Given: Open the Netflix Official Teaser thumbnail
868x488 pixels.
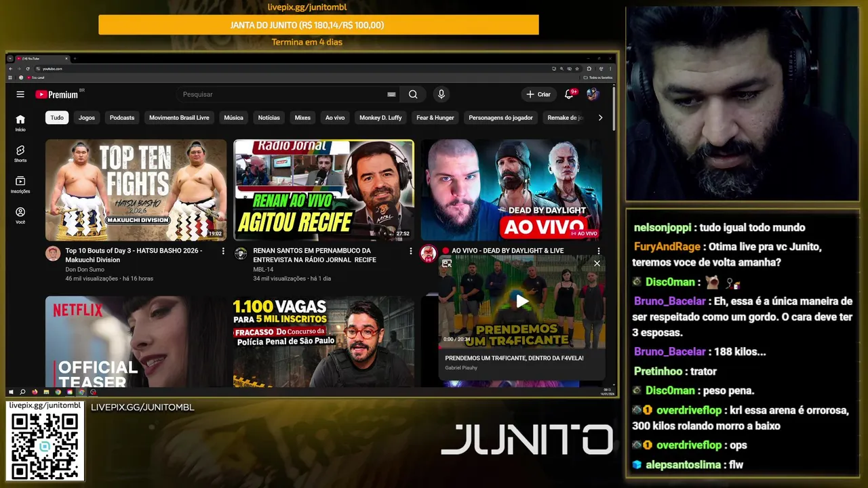Looking at the screenshot, I should pos(136,342).
